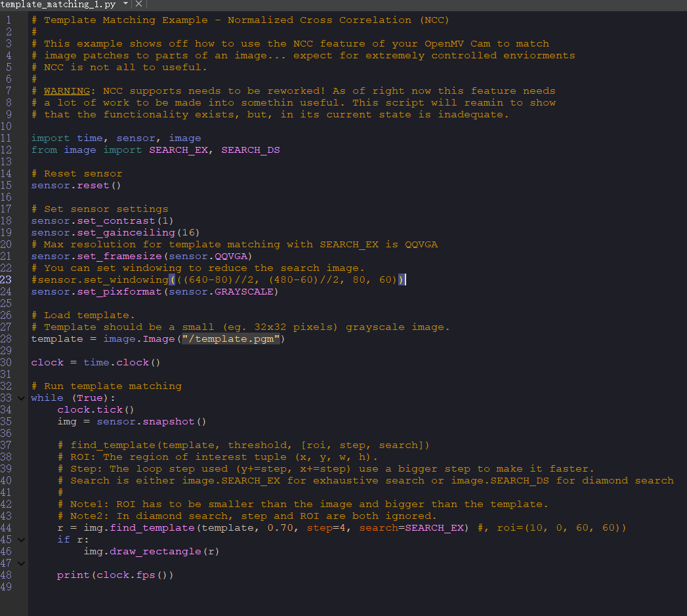Viewport: 687px width, 616px height.
Task: Click '# Template should be a small' comment
Action: (241, 328)
